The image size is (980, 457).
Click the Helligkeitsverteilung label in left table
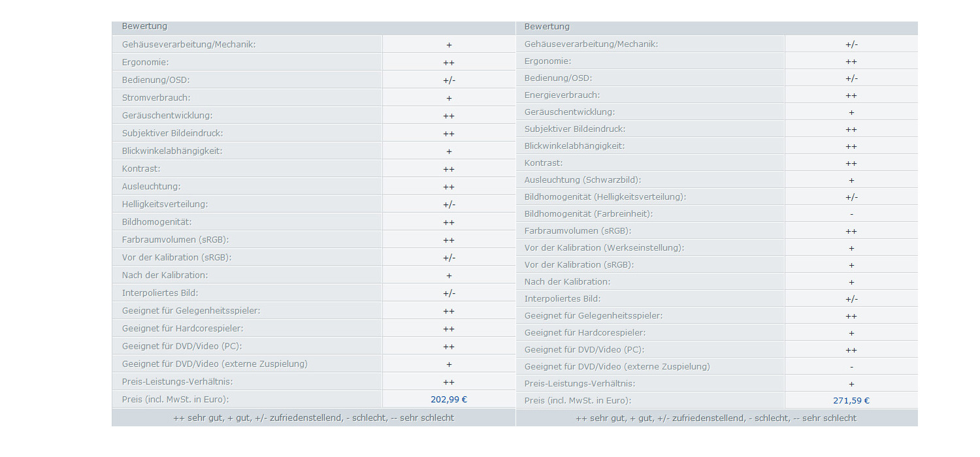[x=165, y=204]
